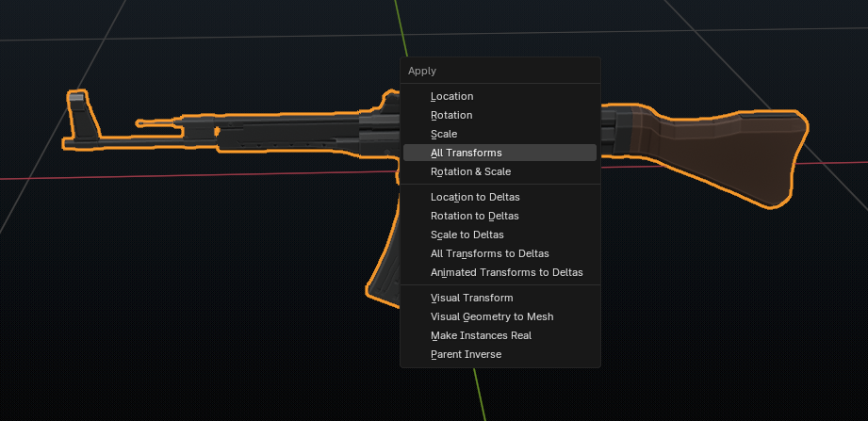This screenshot has width=868, height=421.
Task: Choose the plain Rotation entry
Action: click(x=451, y=115)
